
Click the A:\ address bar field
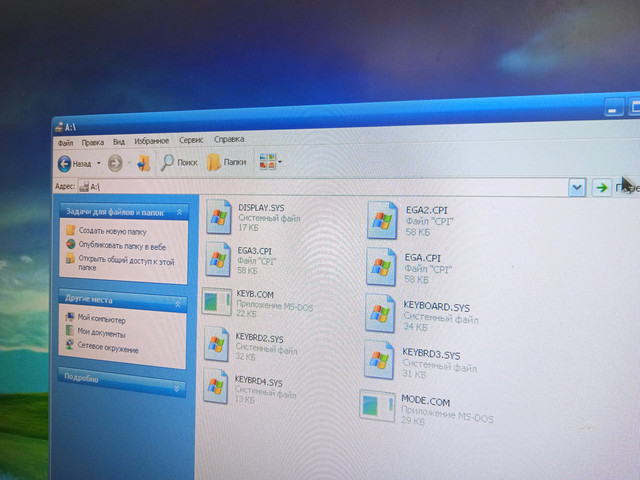click(322, 187)
